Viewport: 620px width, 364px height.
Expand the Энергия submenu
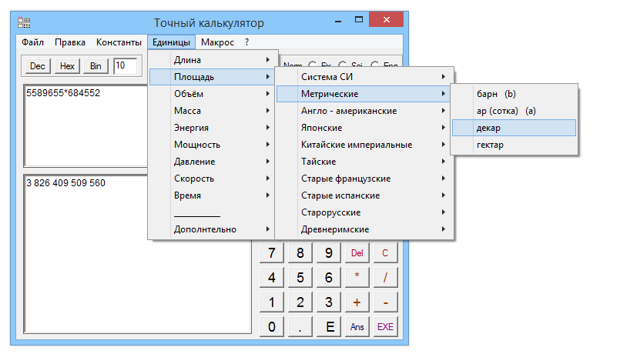[212, 128]
